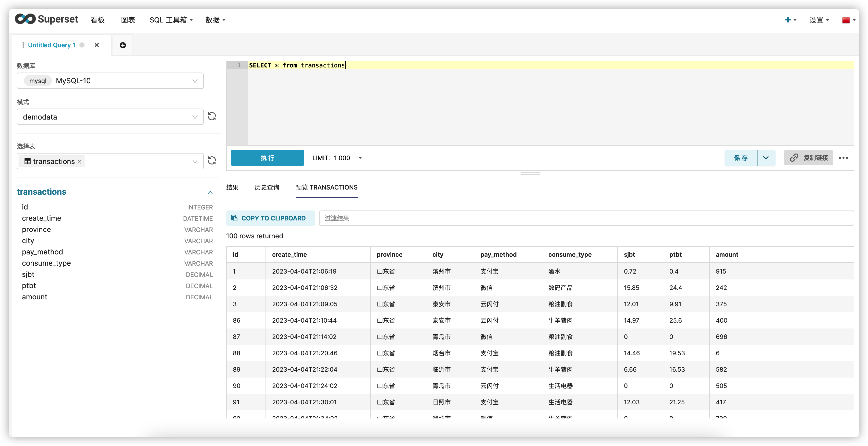Click the table icon beside transactions tag

28,161
